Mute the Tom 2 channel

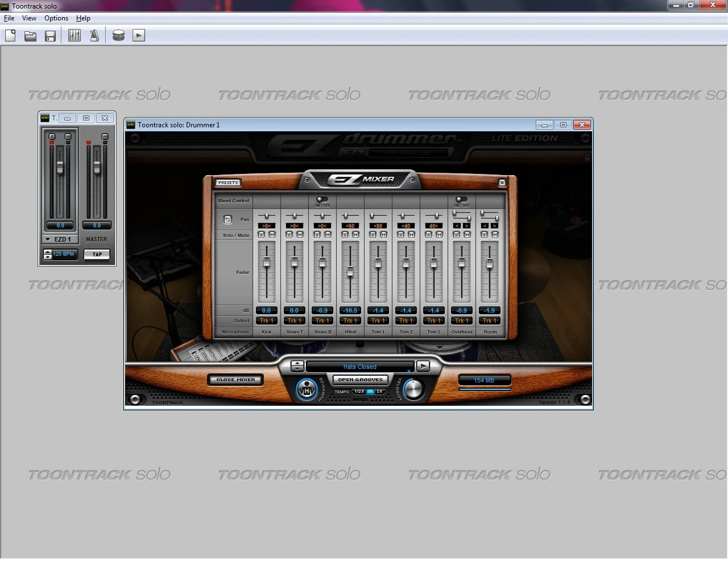coord(411,235)
